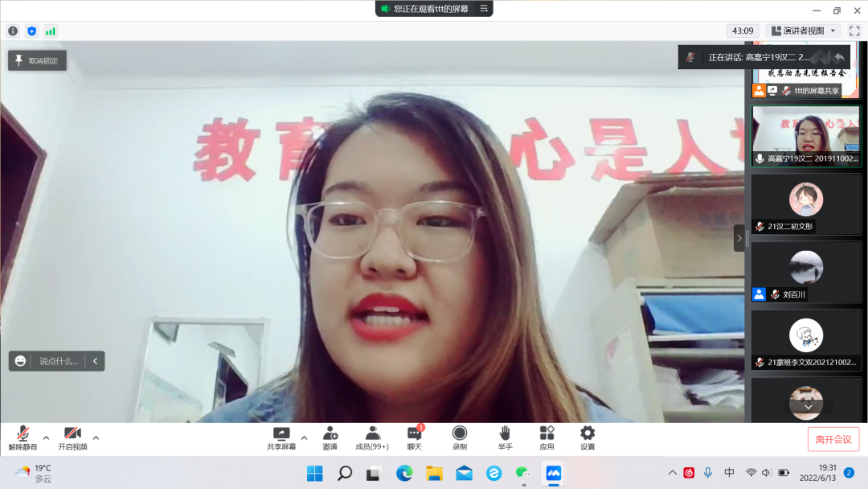This screenshot has width=868, height=489.
Task: Open the 演讲者视图 view dropdown
Action: (804, 31)
